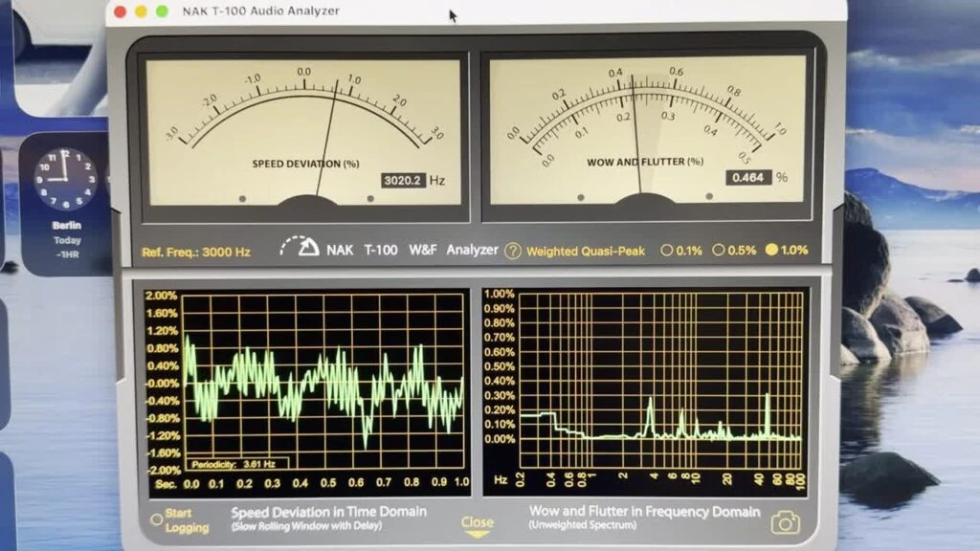
Task: Click the green zoom window button
Action: pos(162,11)
